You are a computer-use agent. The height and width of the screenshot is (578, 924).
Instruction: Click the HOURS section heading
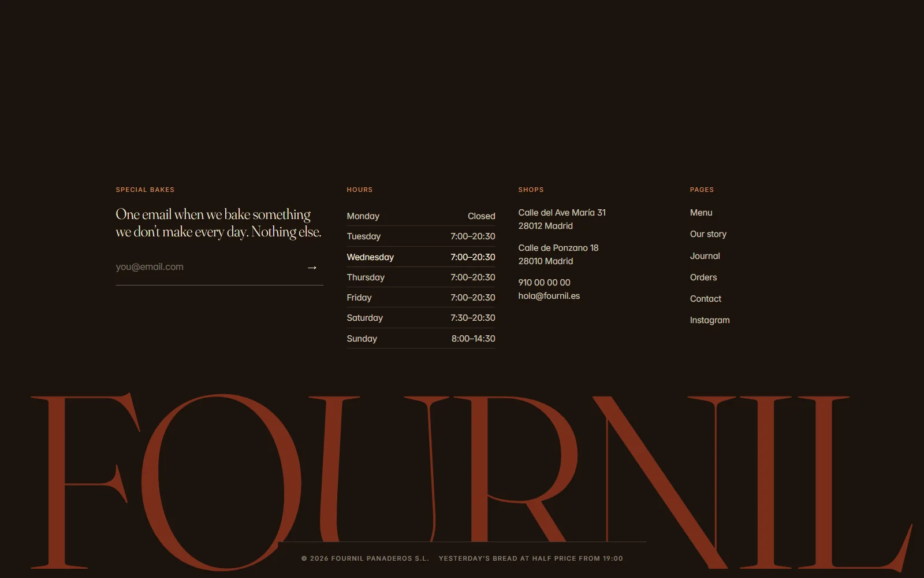[360, 190]
